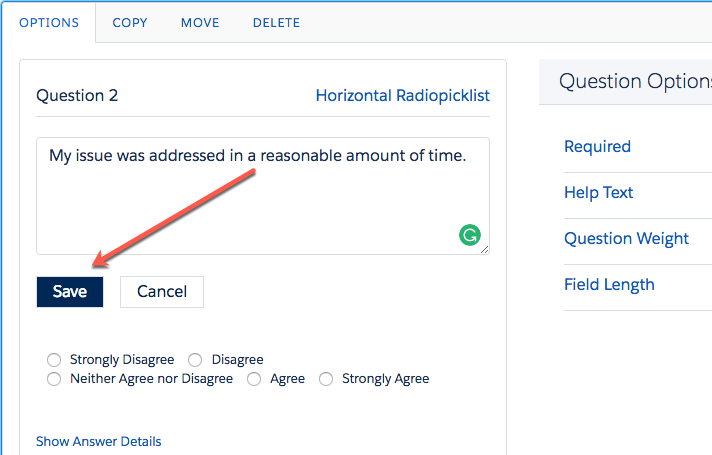Open the Question Weight option
The height and width of the screenshot is (455, 712).
pyautogui.click(x=626, y=238)
